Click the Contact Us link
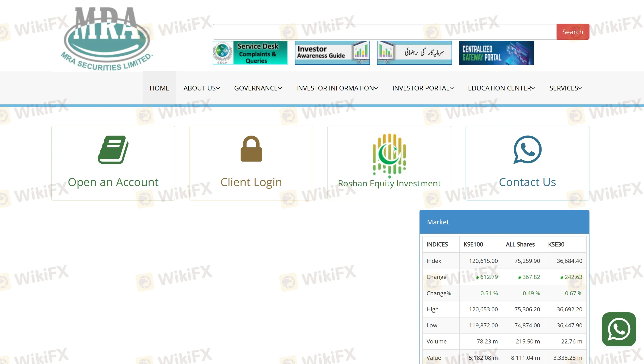This screenshot has height=364, width=644. pos(528,182)
